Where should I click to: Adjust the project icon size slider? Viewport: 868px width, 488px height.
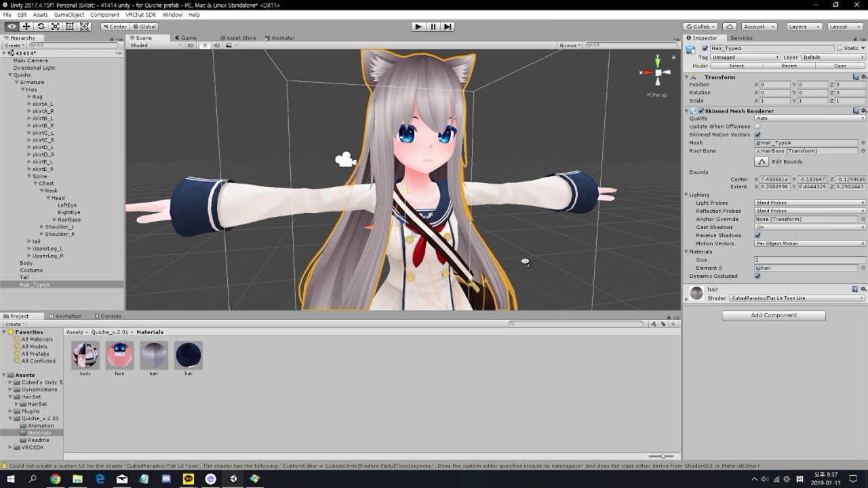pyautogui.click(x=662, y=456)
